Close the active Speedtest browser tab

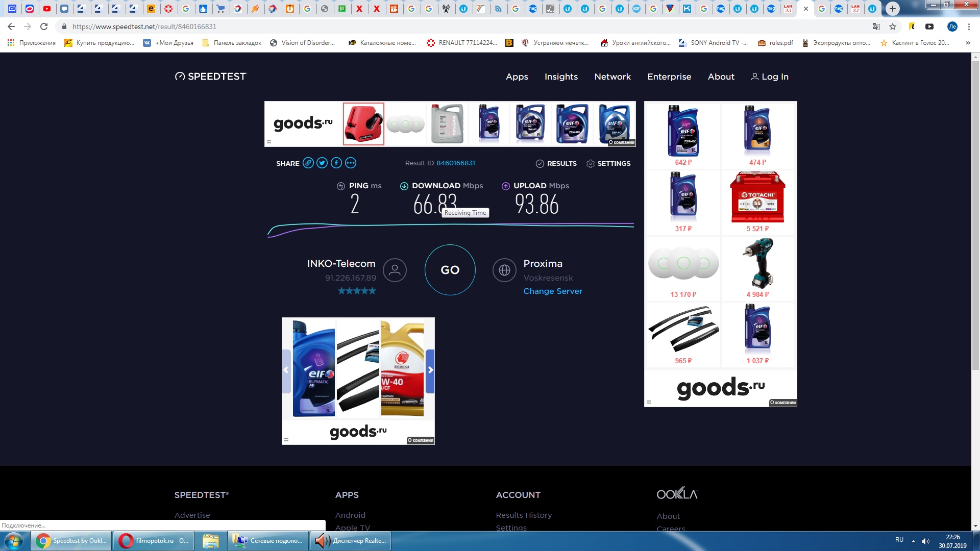coord(806,9)
